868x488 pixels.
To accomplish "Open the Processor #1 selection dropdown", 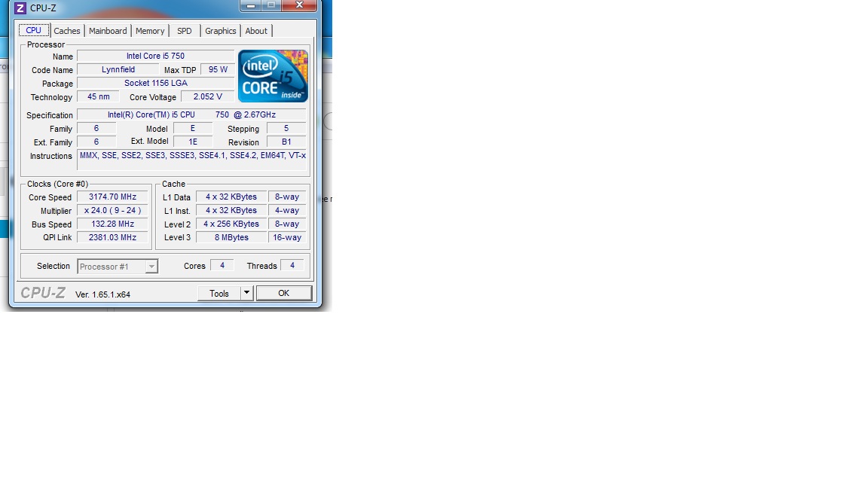I will click(118, 267).
